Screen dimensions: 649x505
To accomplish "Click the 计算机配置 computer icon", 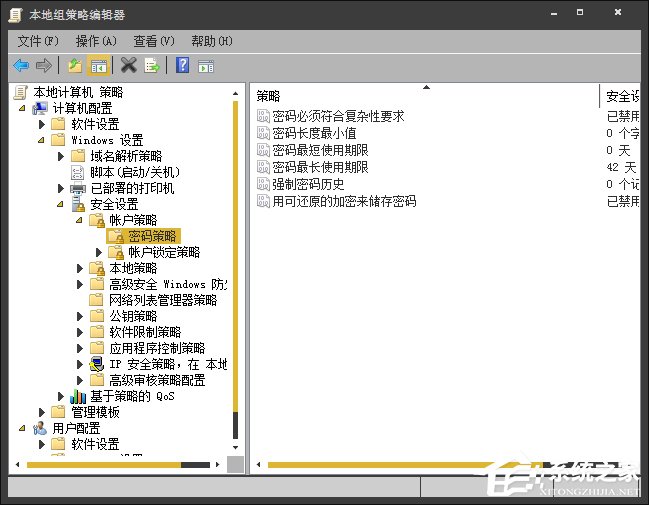I will (x=40, y=108).
